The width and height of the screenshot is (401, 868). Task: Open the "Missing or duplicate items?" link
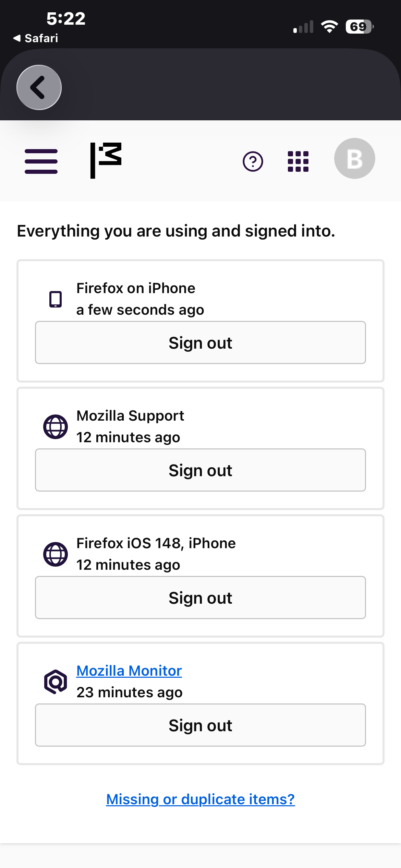click(200, 799)
